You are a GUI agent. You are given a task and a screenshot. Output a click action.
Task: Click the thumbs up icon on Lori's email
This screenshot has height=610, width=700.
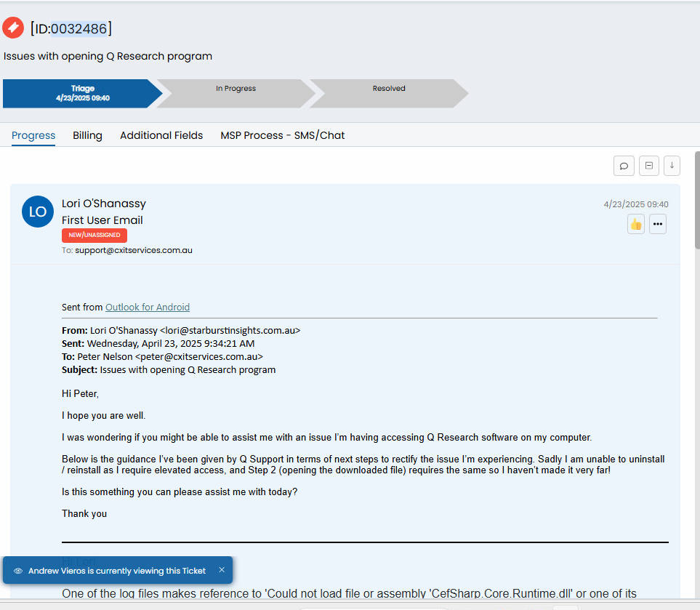pos(636,224)
